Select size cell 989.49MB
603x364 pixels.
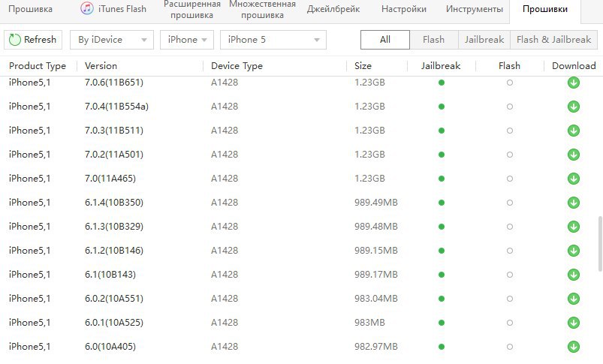coord(375,203)
